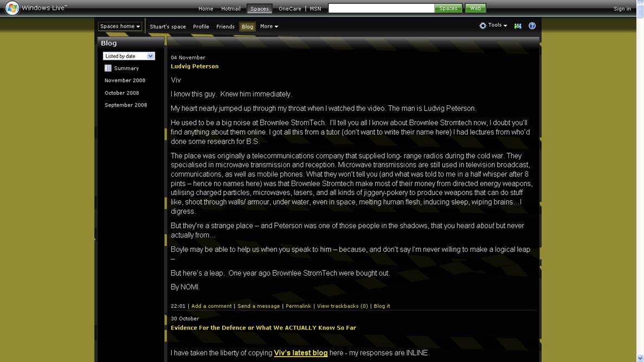Click the Summary grid icon
The width and height of the screenshot is (644, 362).
pos(108,68)
